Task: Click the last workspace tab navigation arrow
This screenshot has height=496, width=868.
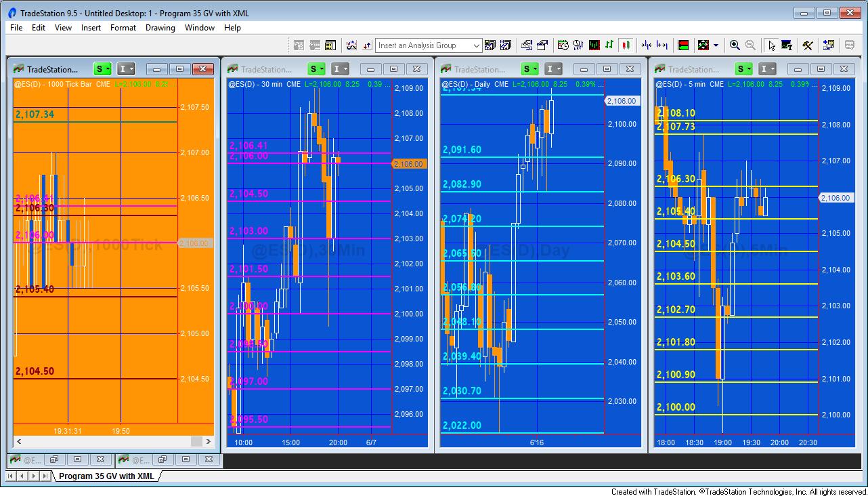Action: point(45,476)
